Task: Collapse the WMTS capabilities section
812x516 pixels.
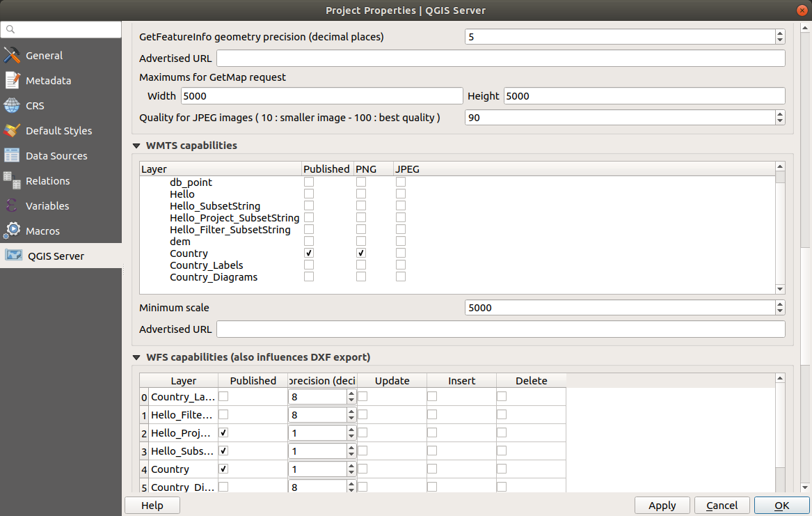Action: click(x=136, y=146)
